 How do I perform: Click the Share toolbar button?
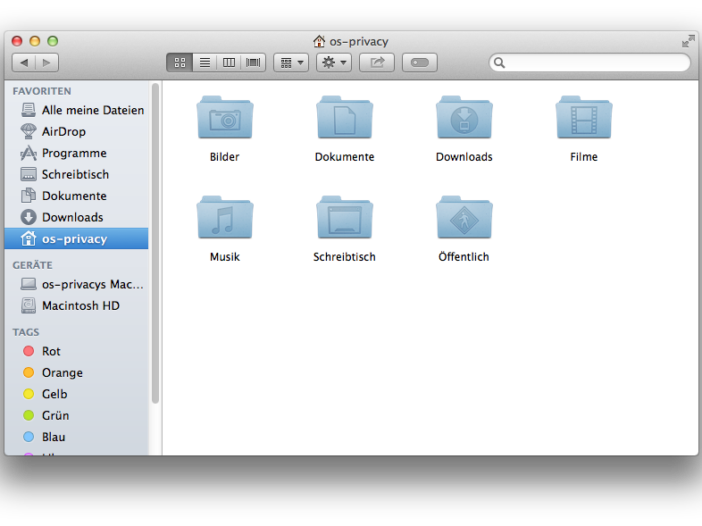click(x=377, y=62)
